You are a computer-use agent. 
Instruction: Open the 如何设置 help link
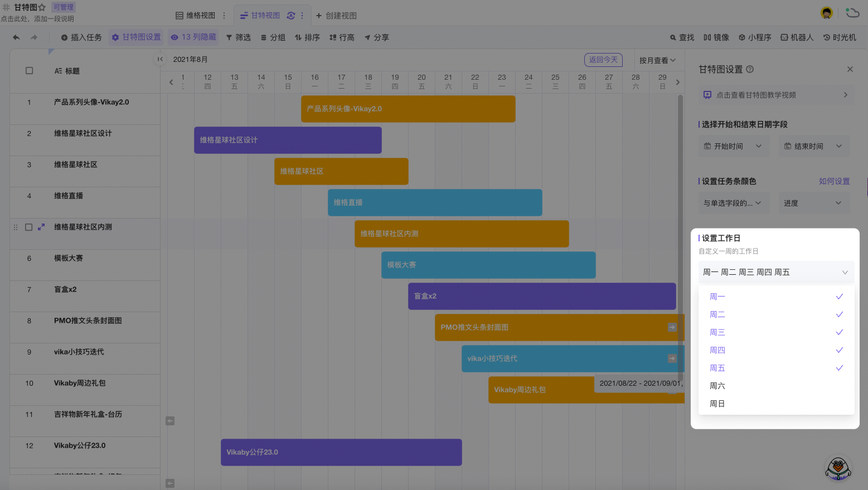coord(834,181)
